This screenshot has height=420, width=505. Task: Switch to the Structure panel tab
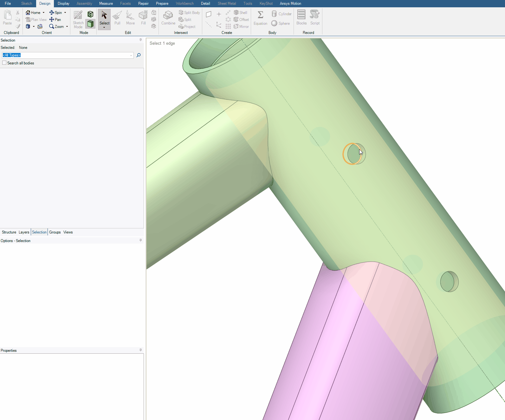pyautogui.click(x=9, y=232)
